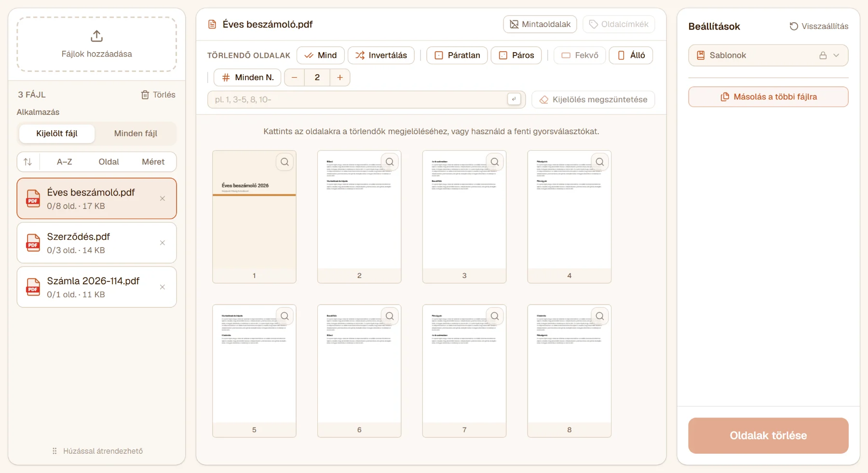Sort files by A–Z
868x473 pixels.
click(65, 162)
